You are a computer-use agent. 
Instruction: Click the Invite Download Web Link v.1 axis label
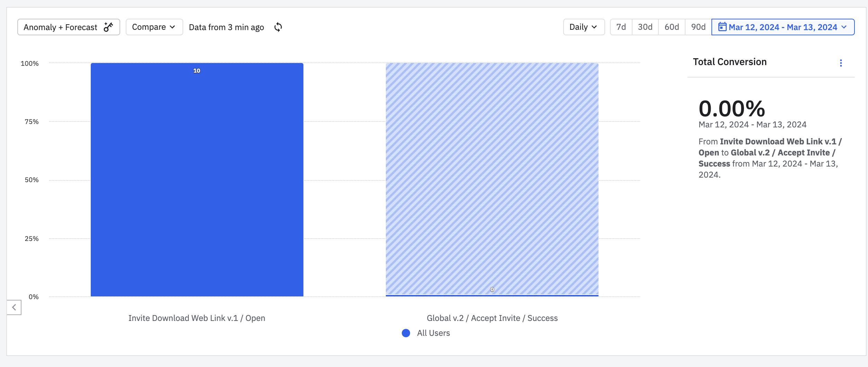[x=197, y=318]
